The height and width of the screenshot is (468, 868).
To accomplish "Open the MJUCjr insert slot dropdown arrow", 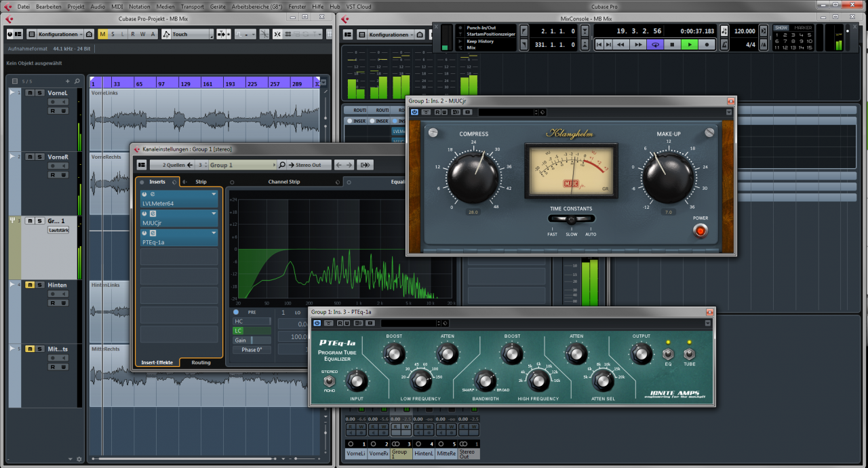I will click(x=214, y=214).
